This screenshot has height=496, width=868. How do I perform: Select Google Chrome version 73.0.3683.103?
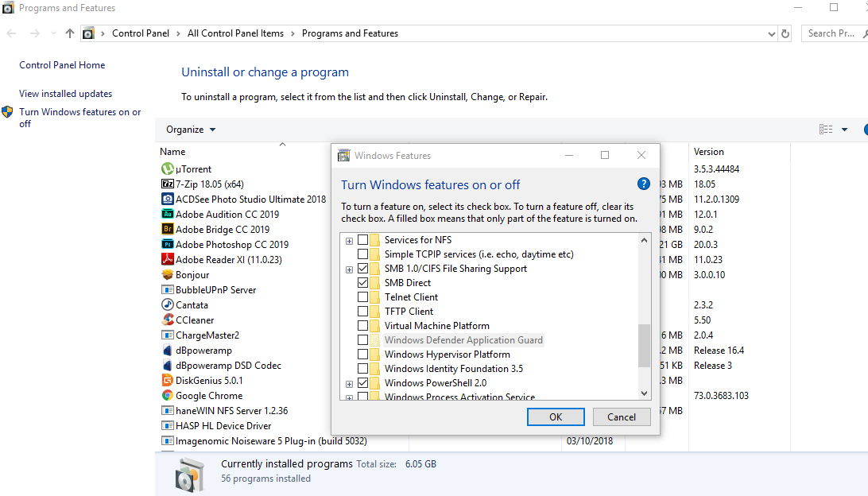point(721,395)
